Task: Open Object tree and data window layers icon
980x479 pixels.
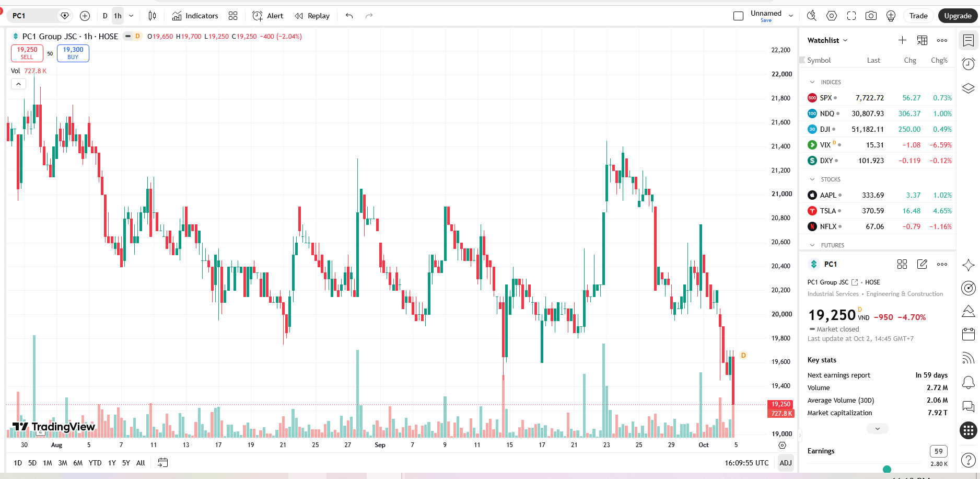Action: point(968,88)
